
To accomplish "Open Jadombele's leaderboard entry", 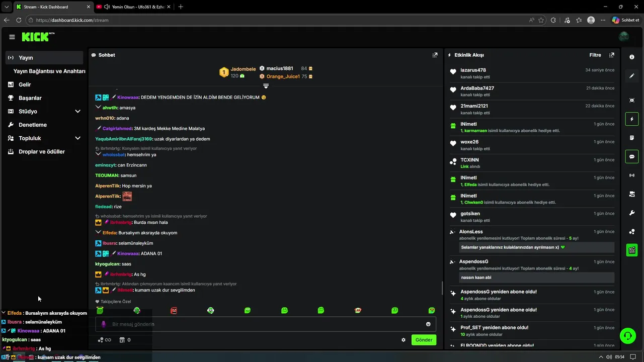I will 237,72.
